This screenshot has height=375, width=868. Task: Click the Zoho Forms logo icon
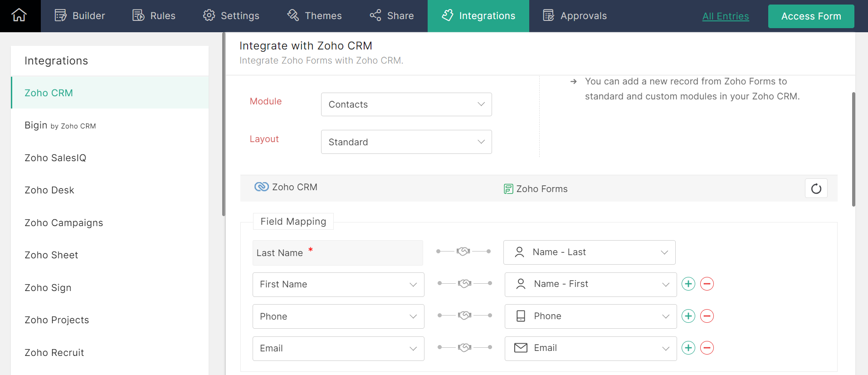click(x=508, y=189)
